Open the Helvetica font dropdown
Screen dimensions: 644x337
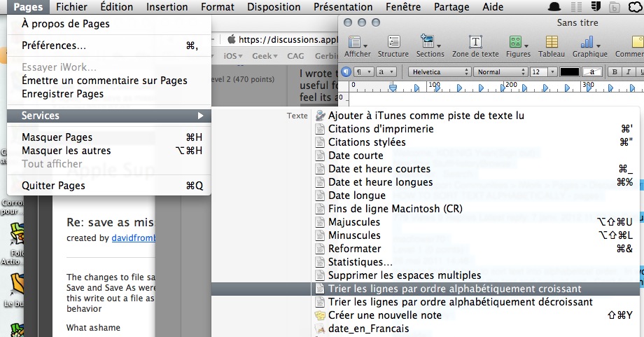tap(439, 72)
